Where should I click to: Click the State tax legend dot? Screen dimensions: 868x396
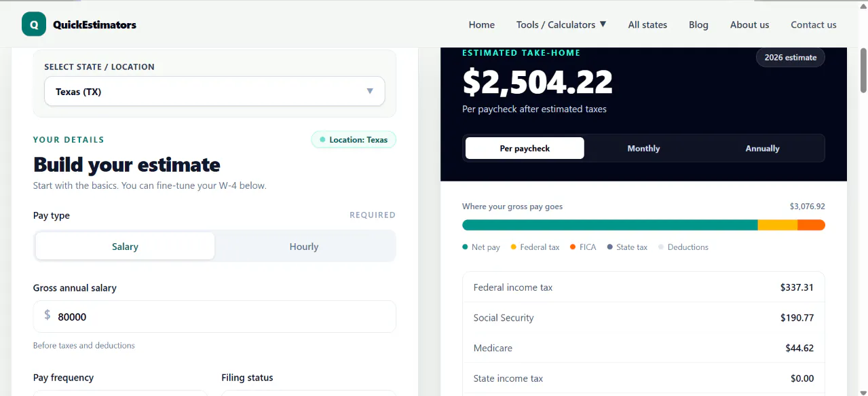pos(610,247)
